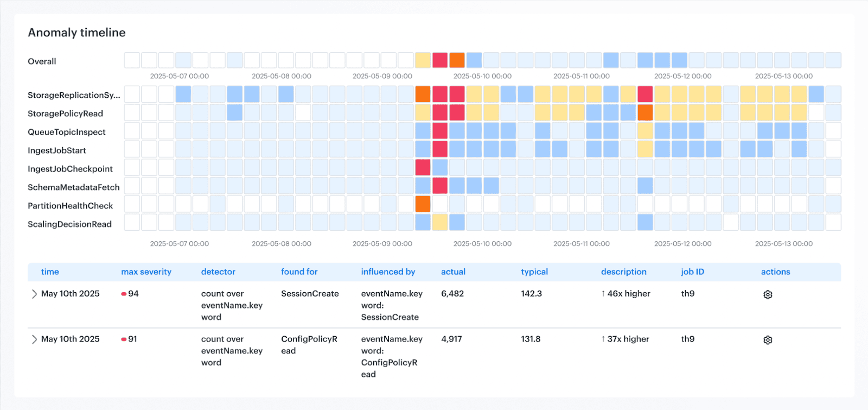Open actions gear for ConfigPolicyRead anomaly
The height and width of the screenshot is (410, 868).
768,340
